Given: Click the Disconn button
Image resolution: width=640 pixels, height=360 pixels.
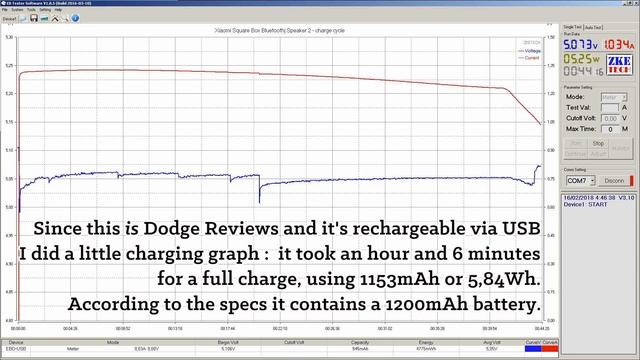Looking at the screenshot, I should click(x=614, y=180).
